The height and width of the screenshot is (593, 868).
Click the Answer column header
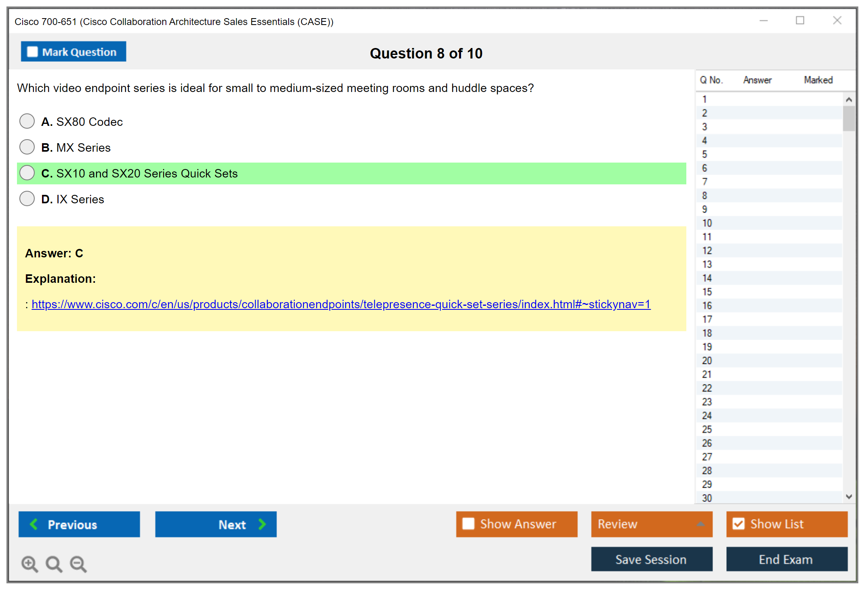point(757,80)
